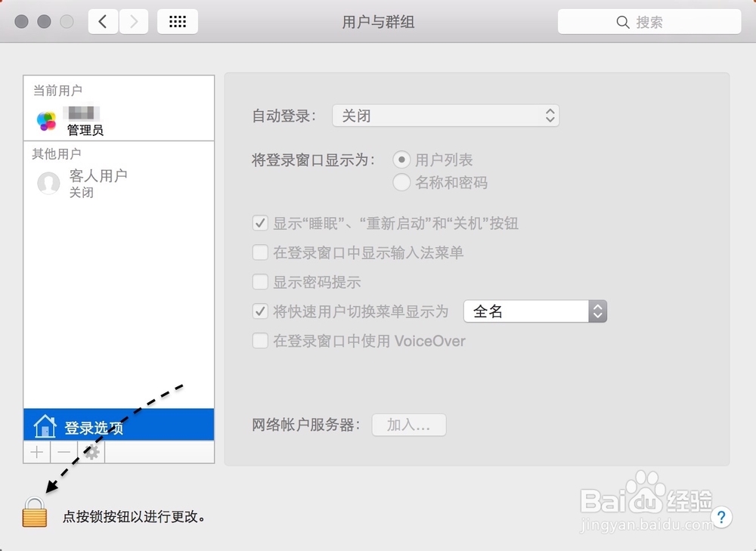Click the back navigation arrow

(x=103, y=21)
